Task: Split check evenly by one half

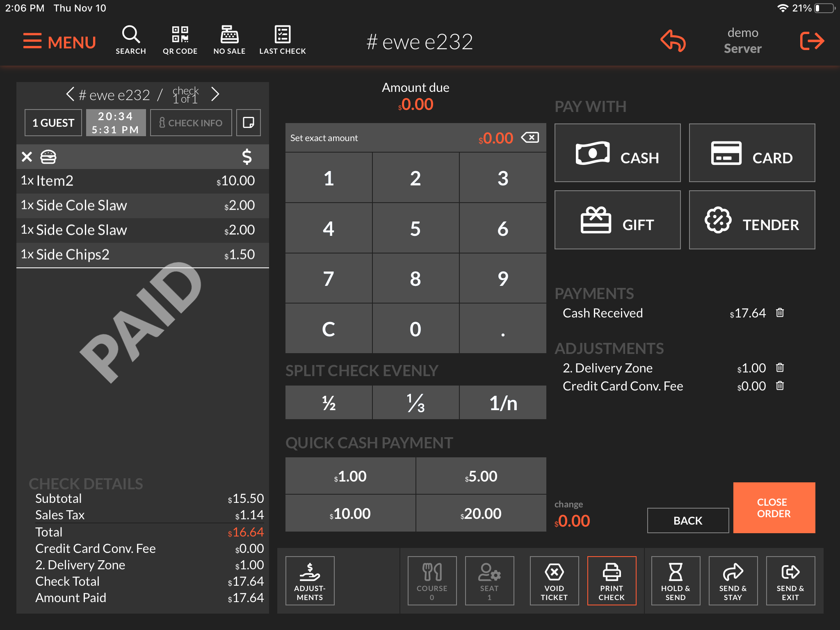Action: coord(329,403)
